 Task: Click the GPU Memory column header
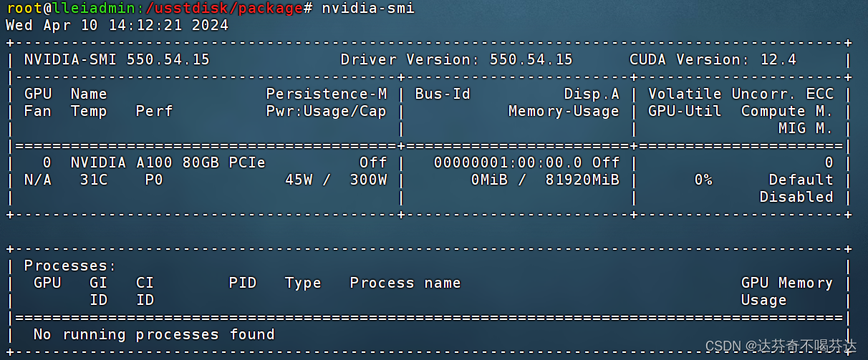pyautogui.click(x=787, y=283)
